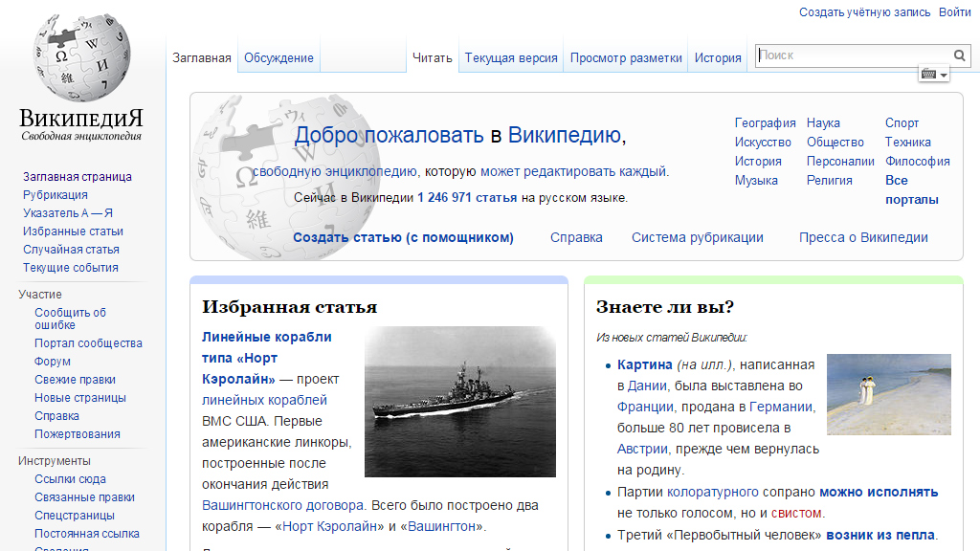980x551 pixels.
Task: Open the История portal link
Action: [x=758, y=161]
